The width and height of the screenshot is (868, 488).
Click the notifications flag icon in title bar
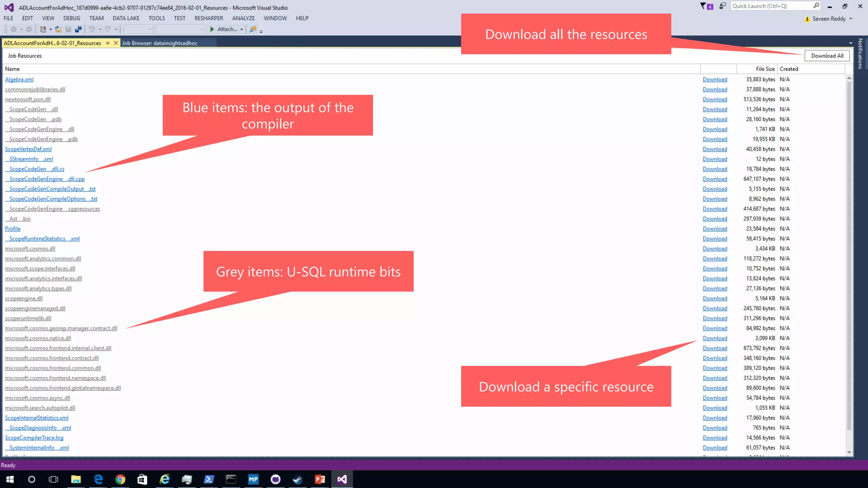(x=706, y=6)
